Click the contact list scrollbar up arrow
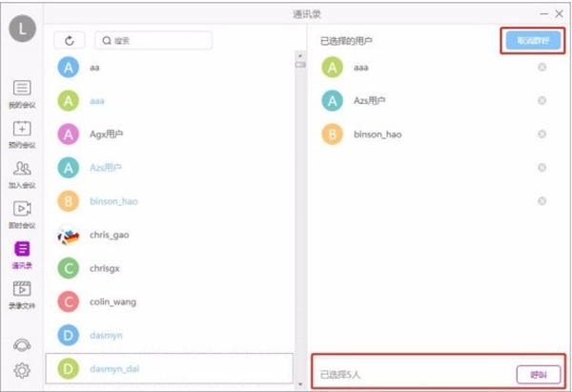572x392 pixels. [x=300, y=56]
